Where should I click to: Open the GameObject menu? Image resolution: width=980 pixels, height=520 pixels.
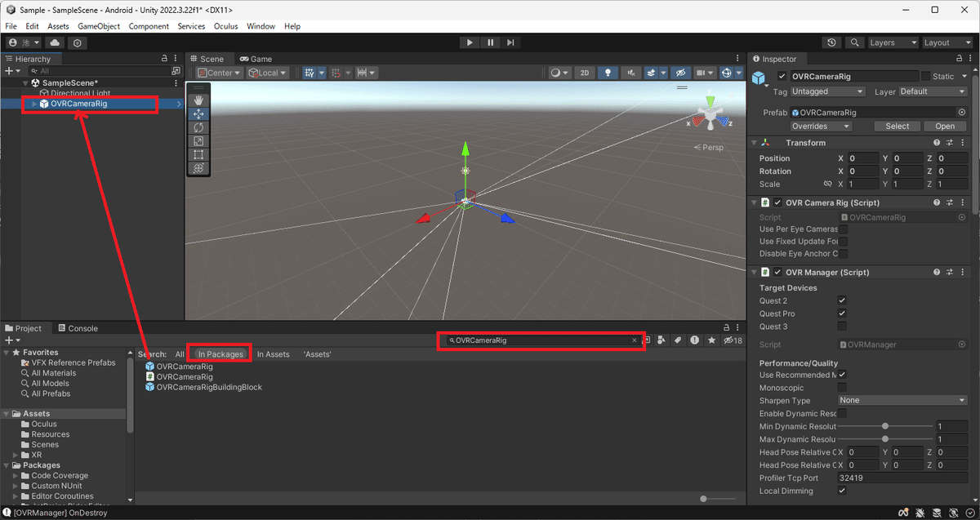click(99, 26)
